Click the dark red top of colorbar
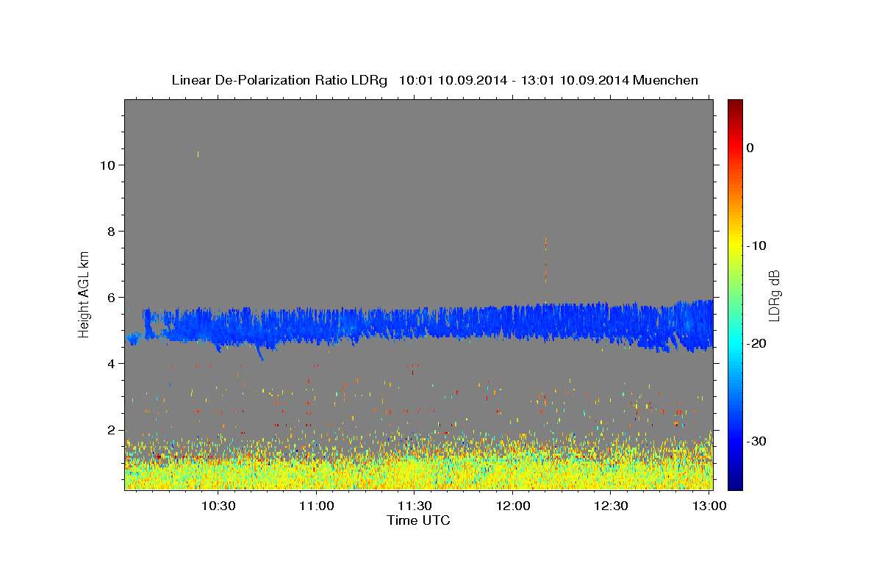This screenshot has height=588, width=882. pyautogui.click(x=735, y=104)
